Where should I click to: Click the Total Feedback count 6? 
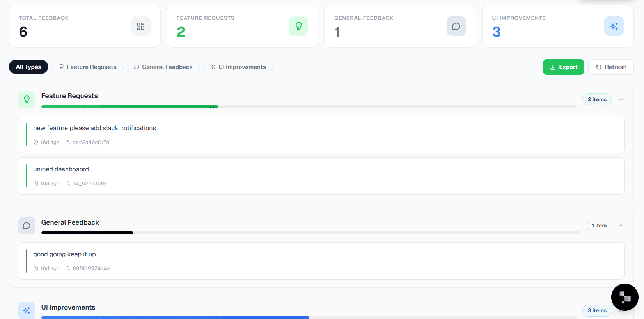click(23, 32)
